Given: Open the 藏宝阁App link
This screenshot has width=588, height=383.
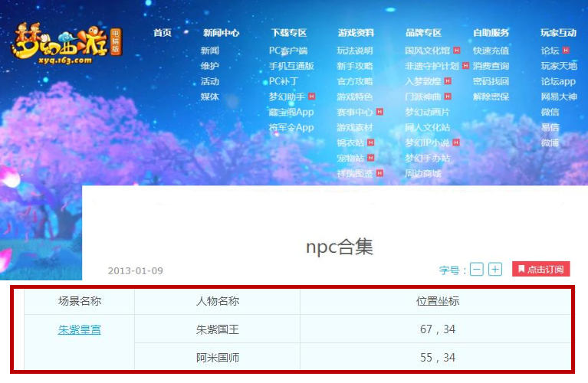Looking at the screenshot, I should click(x=291, y=112).
